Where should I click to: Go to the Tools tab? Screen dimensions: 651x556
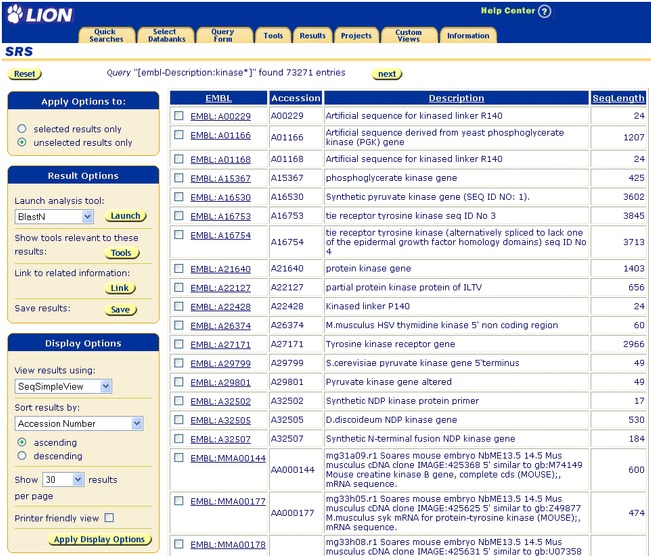(273, 35)
